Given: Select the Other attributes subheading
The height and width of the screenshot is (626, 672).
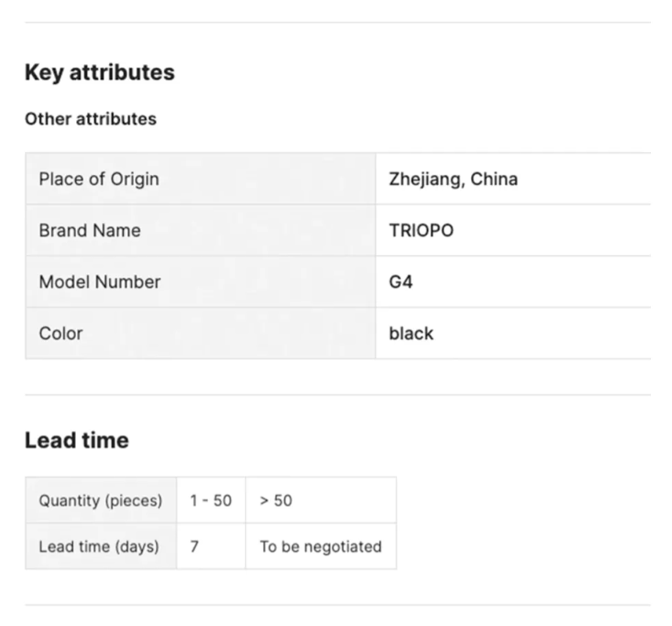Looking at the screenshot, I should (x=90, y=119).
